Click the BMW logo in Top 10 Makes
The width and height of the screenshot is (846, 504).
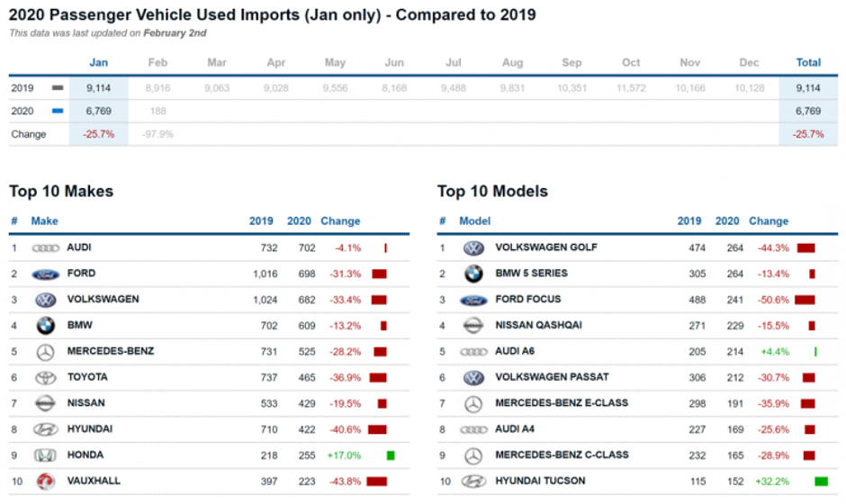pyautogui.click(x=45, y=326)
